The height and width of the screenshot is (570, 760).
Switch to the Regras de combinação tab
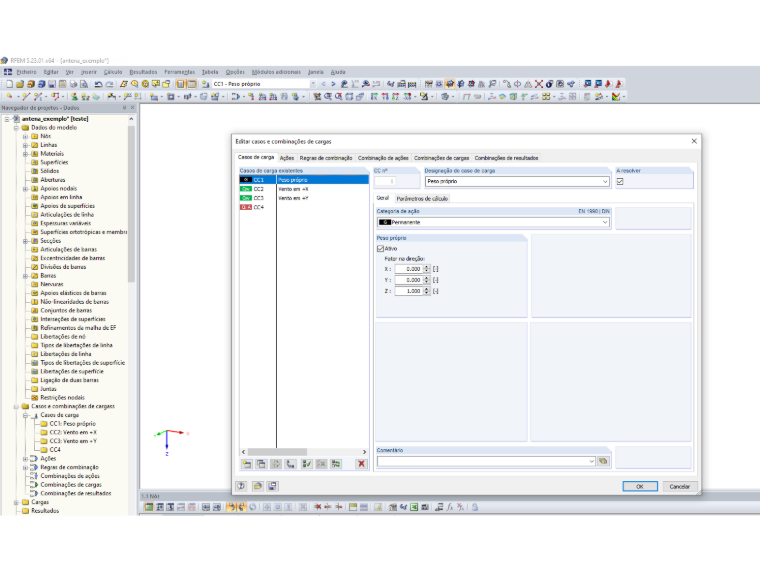326,158
